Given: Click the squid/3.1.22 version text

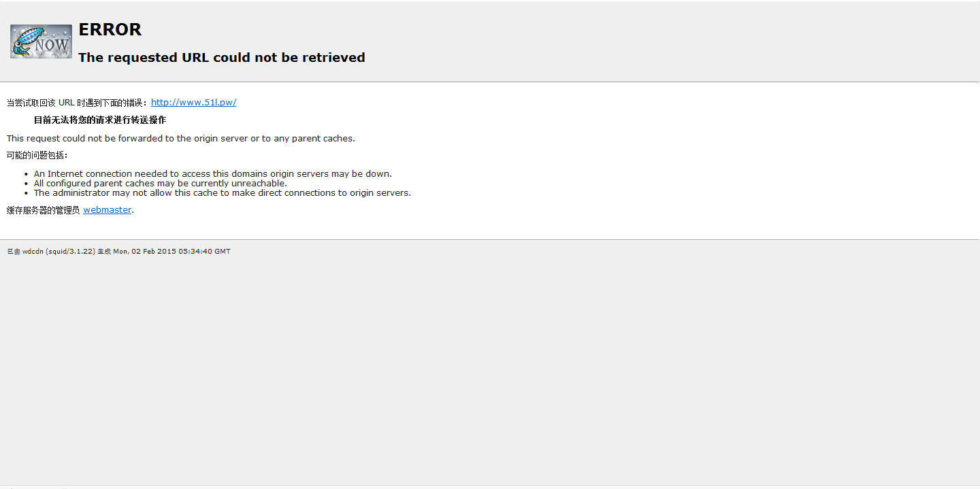Looking at the screenshot, I should point(70,252).
